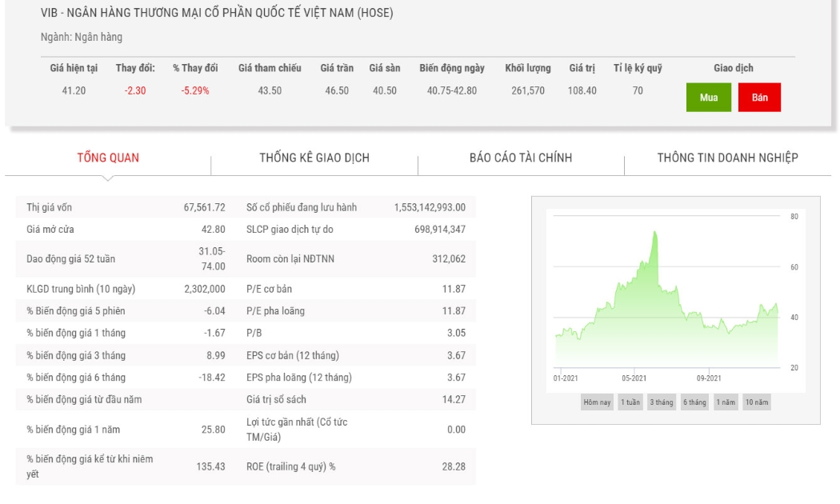Image resolution: width=840 pixels, height=504 pixels.
Task: Open the Báo Cáo Tài Chính tab
Action: (x=521, y=158)
